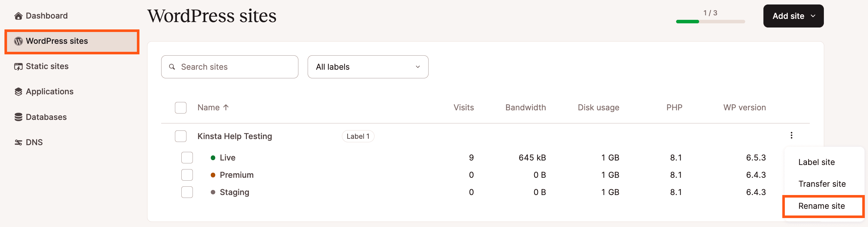The height and width of the screenshot is (227, 868).
Task: Open the All labels dropdown
Action: (x=367, y=67)
